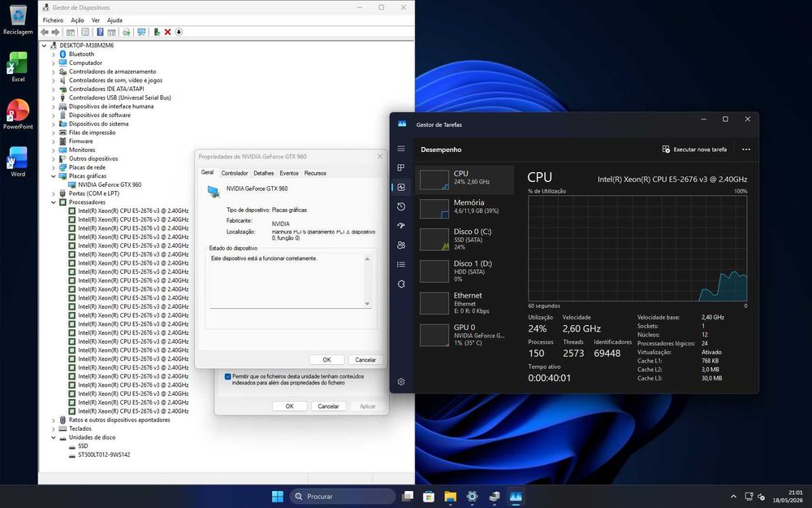Expand Teclados node in device tree
Viewport: 812px width, 508px height.
click(53, 428)
